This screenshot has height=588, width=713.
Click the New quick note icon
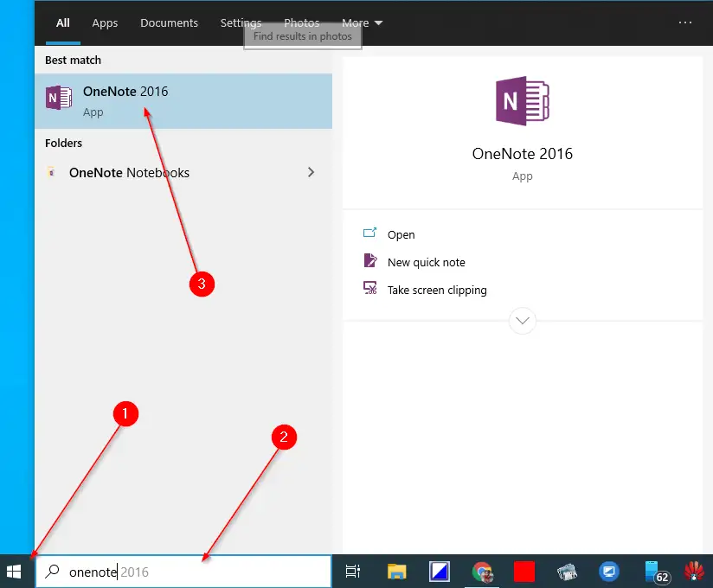coord(370,260)
